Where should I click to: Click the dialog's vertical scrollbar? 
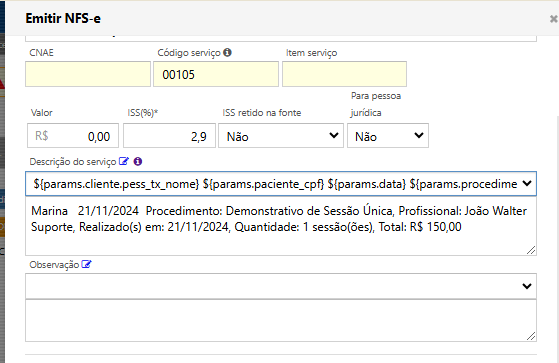[558, 239]
